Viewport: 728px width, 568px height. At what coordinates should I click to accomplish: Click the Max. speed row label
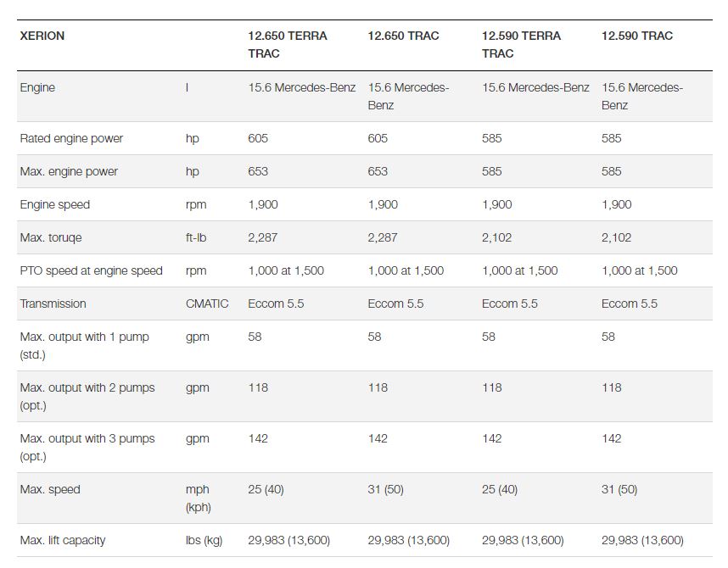[50, 489]
